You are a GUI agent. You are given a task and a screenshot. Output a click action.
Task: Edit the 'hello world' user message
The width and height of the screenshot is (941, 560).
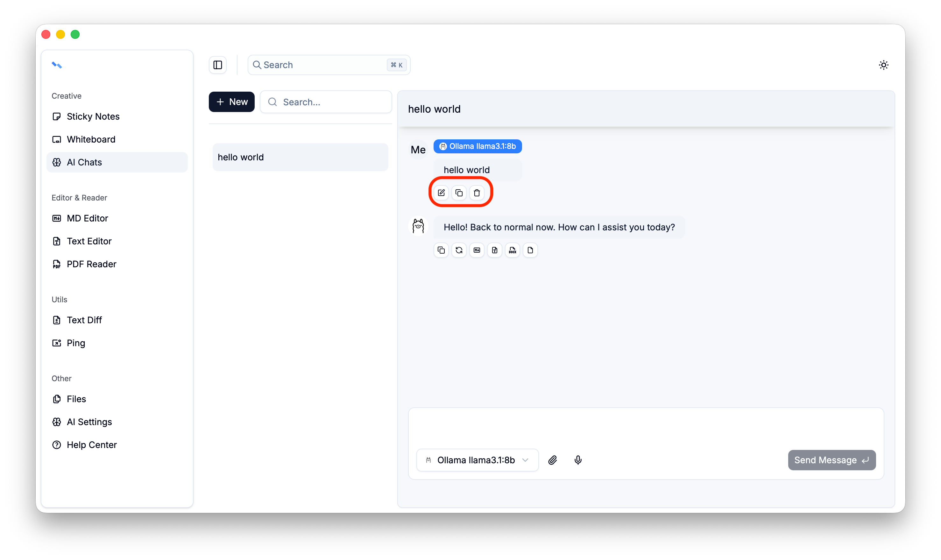point(441,193)
